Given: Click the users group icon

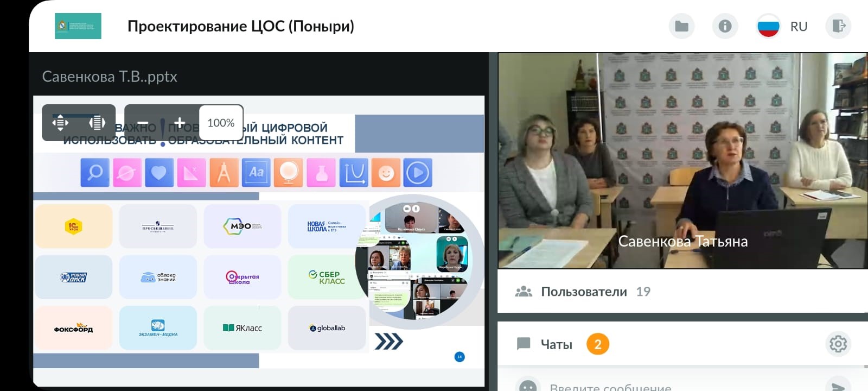Looking at the screenshot, I should coord(524,292).
